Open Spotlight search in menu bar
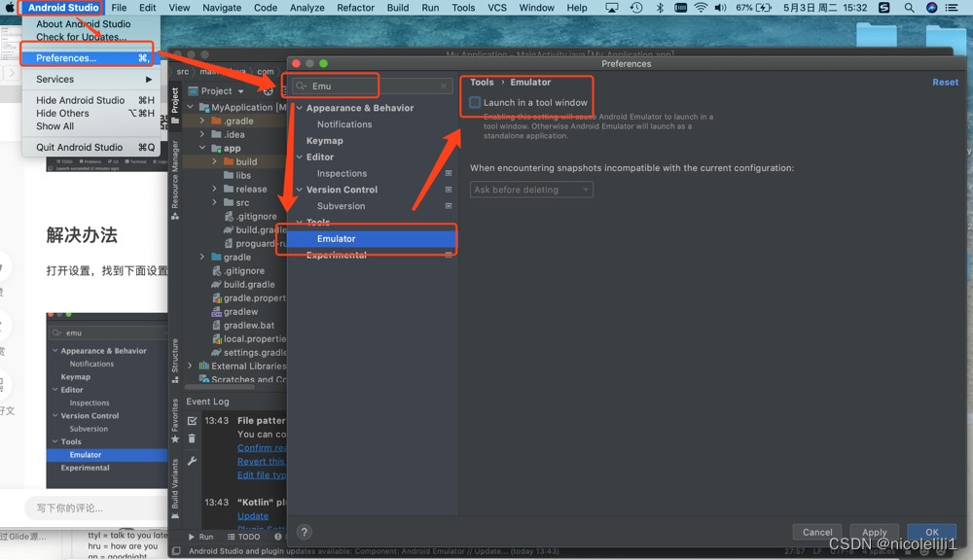973x560 pixels. (909, 8)
